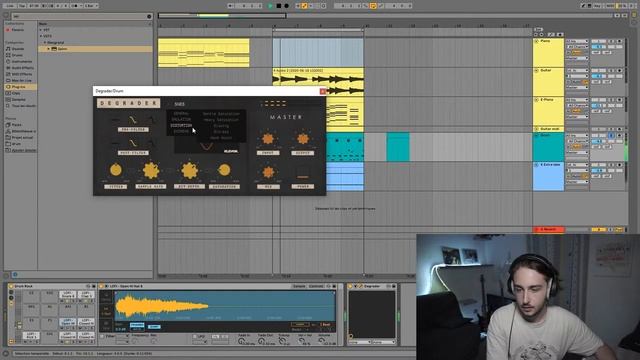Select the yellow MIDI clip on Piano track
The width and height of the screenshot is (640, 360).
pyautogui.click(x=204, y=53)
